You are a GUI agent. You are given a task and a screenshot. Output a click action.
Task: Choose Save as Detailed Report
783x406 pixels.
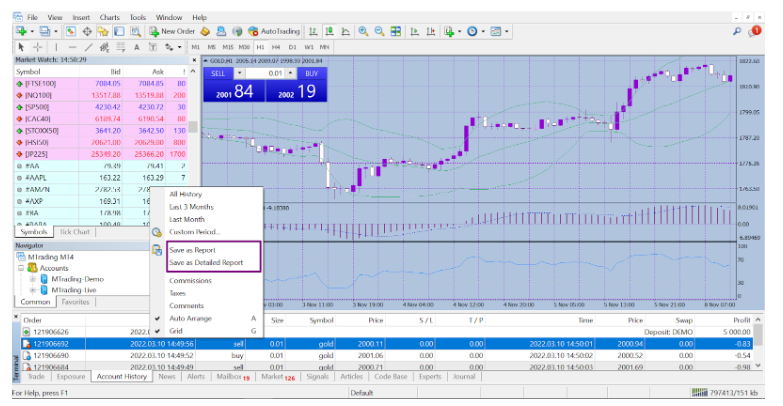206,263
